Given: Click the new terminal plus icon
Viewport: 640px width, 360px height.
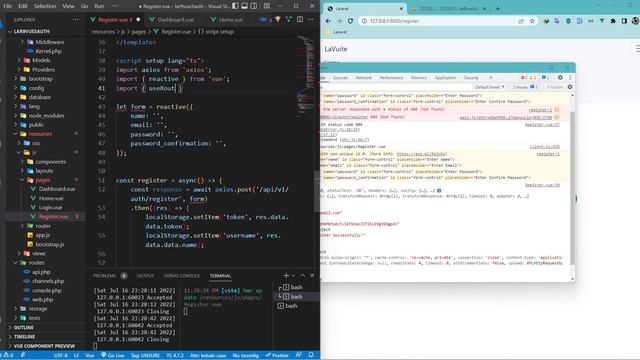Looking at the screenshot, I should tap(286, 276).
